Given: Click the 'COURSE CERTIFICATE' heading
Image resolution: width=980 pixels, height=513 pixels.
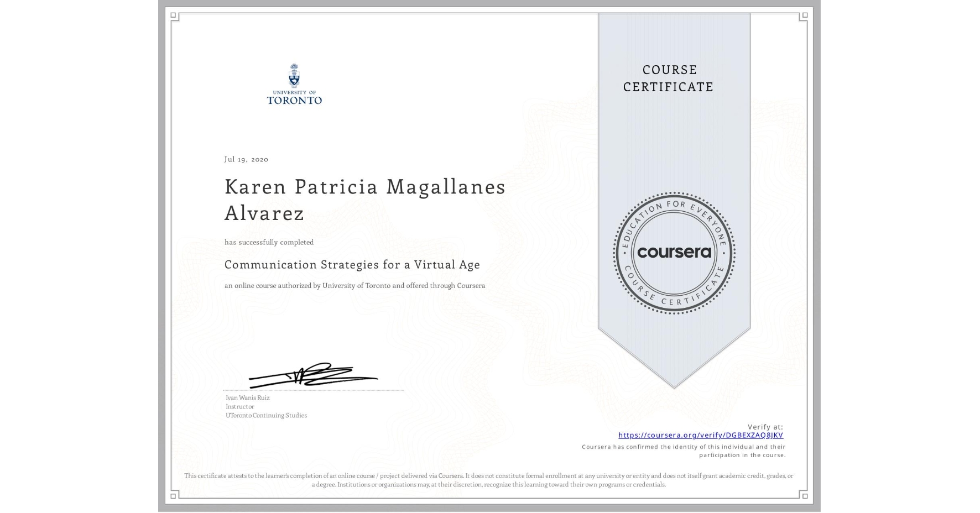Looking at the screenshot, I should [x=669, y=78].
